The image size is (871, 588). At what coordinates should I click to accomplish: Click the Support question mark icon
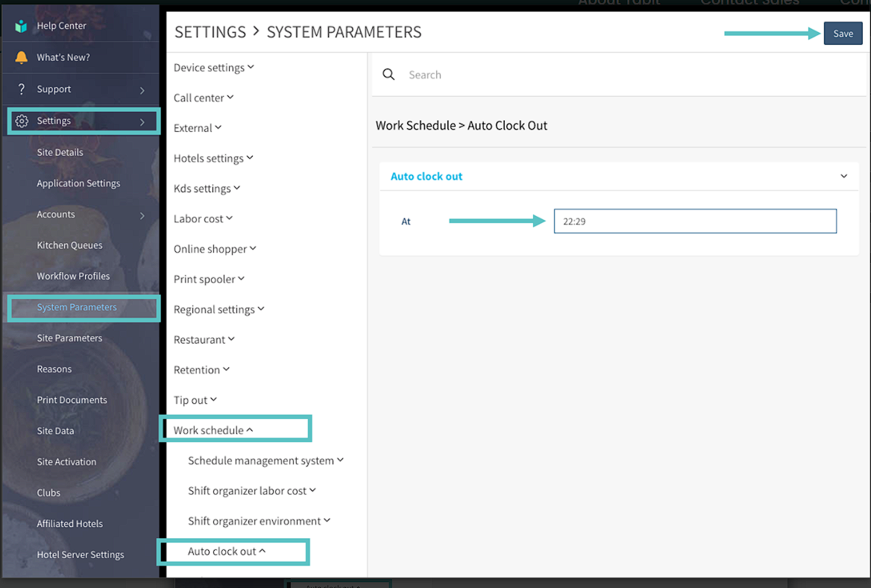pyautogui.click(x=21, y=89)
